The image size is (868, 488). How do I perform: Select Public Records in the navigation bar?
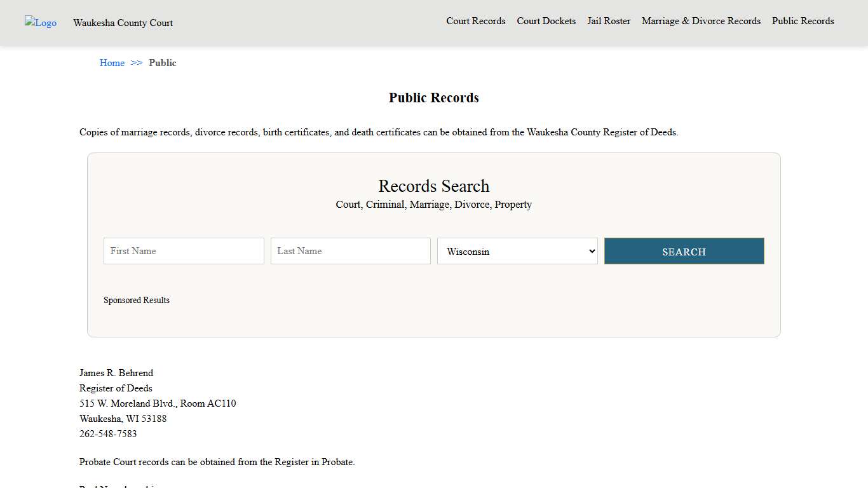pos(803,21)
